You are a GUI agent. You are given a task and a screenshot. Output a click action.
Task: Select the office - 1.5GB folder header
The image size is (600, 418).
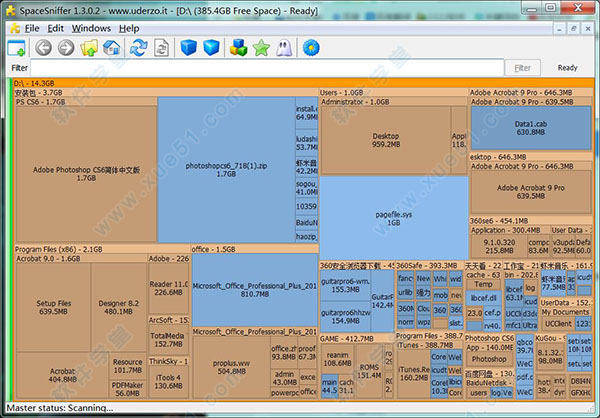254,249
